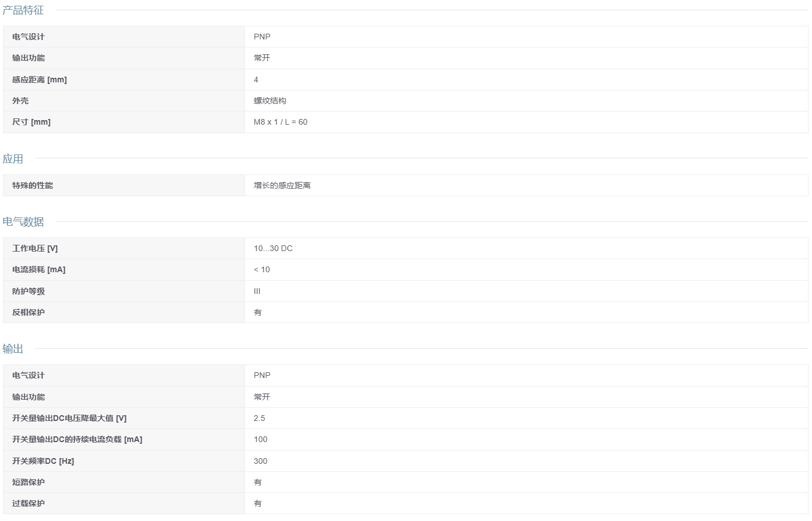Select 常开 value in 输出 section
Image resolution: width=812 pixels, height=521 pixels.
262,397
